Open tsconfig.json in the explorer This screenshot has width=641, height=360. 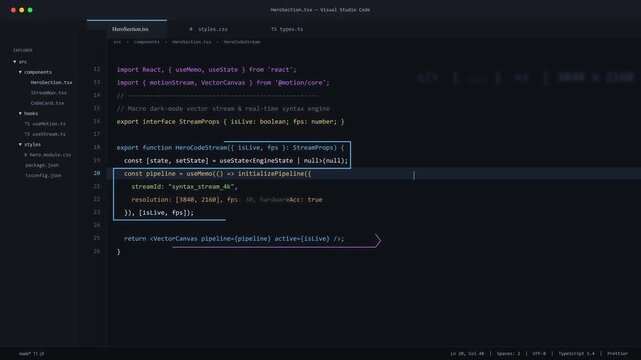(x=43, y=175)
